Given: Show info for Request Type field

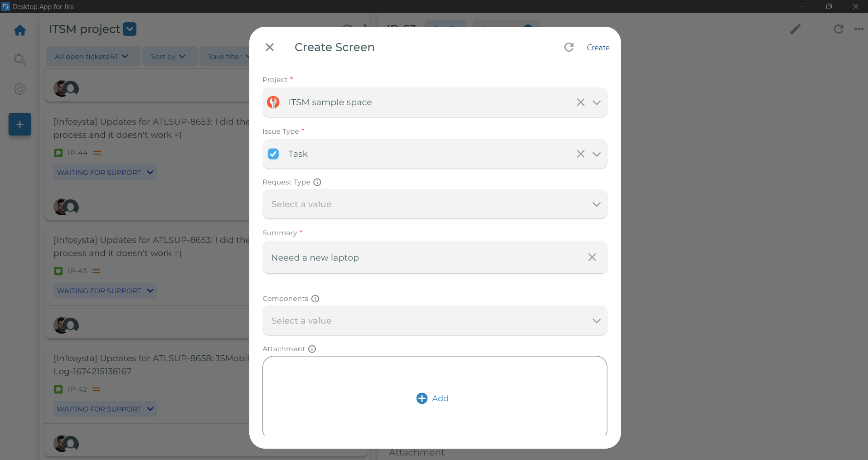Looking at the screenshot, I should coord(317,182).
